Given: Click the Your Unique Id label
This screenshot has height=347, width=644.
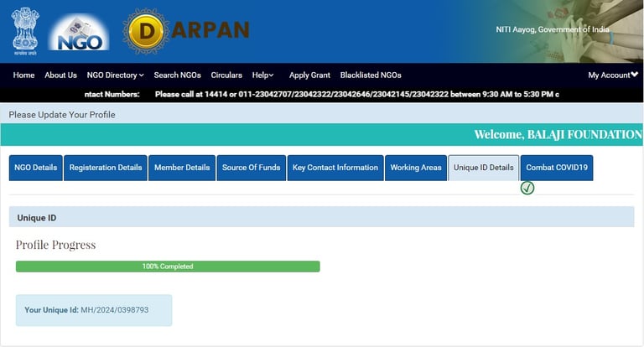Looking at the screenshot, I should [51, 310].
